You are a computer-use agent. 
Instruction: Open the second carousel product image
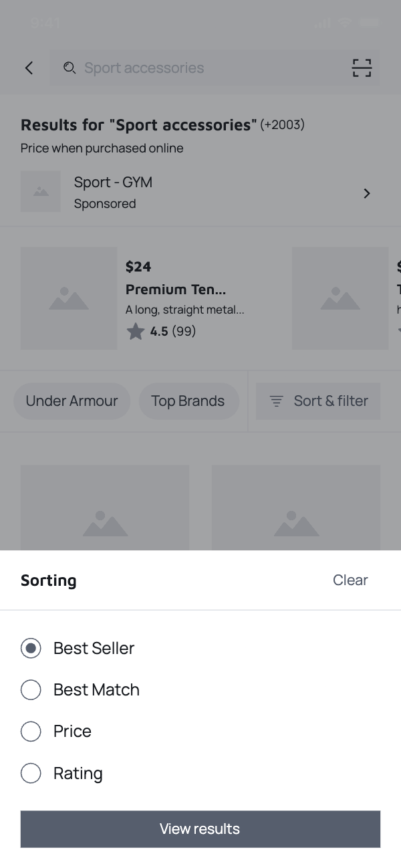click(x=340, y=298)
